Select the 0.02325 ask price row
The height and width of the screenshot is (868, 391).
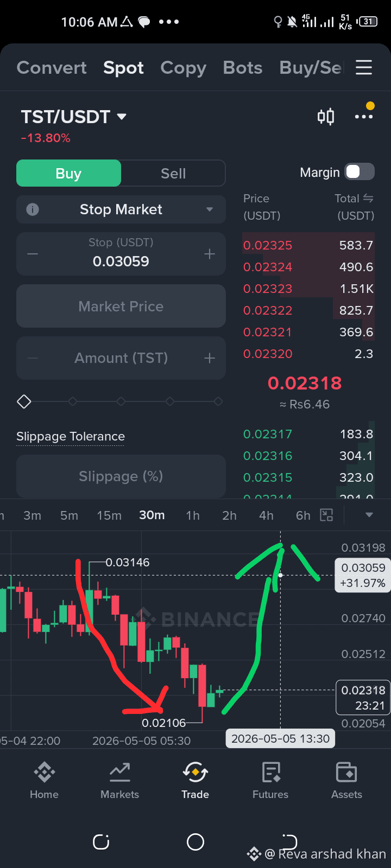[308, 245]
